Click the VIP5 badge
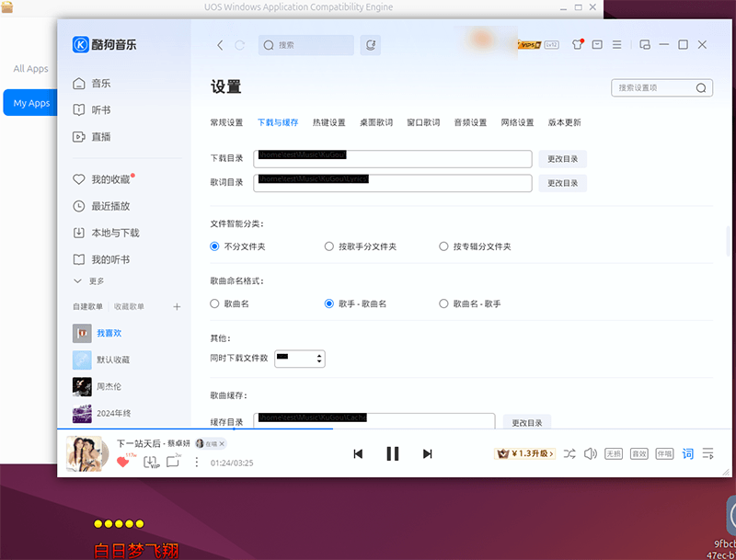 coord(530,45)
